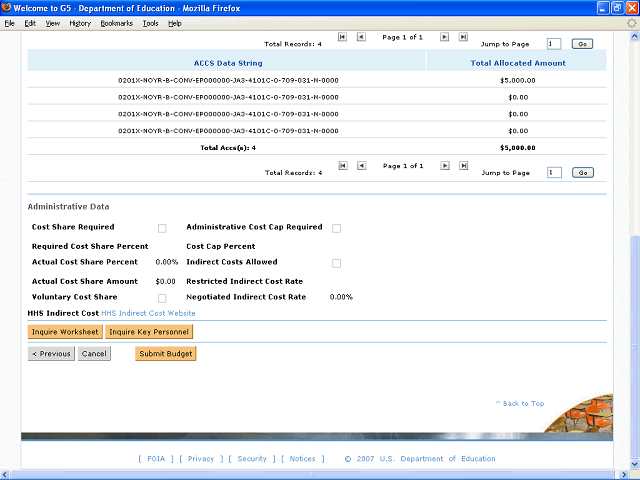The height and width of the screenshot is (480, 640).
Task: Select the bold $5,000.00 total amount
Action: [518, 148]
